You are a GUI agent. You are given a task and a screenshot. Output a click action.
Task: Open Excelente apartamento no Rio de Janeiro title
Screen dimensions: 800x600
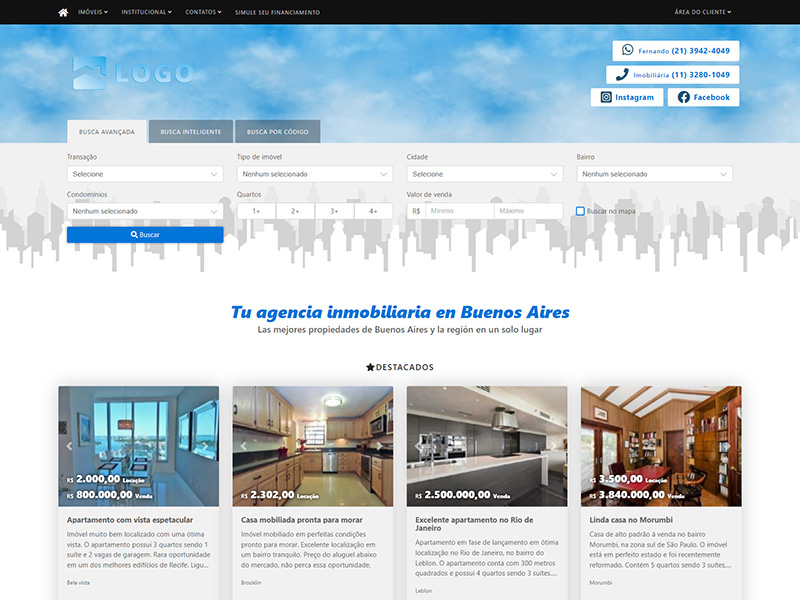[474, 524]
